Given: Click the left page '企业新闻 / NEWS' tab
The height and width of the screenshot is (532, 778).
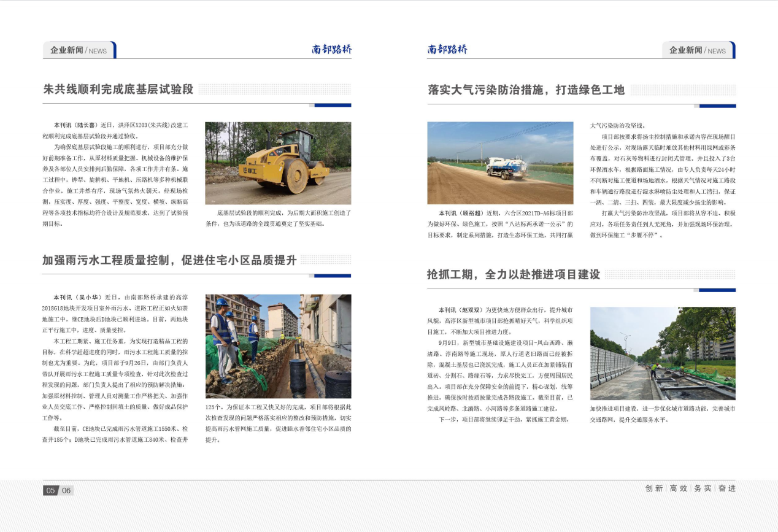Looking at the screenshot, I should tap(79, 50).
